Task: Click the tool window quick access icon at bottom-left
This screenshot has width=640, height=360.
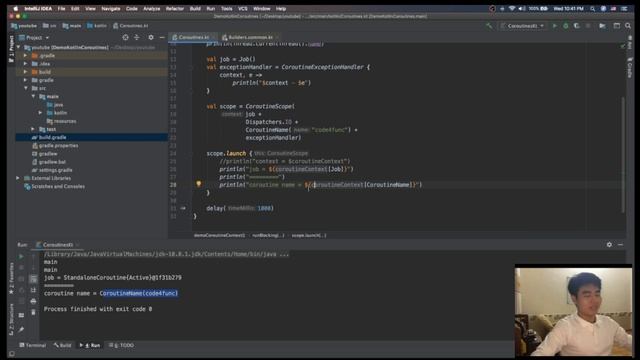Action: coord(11,354)
